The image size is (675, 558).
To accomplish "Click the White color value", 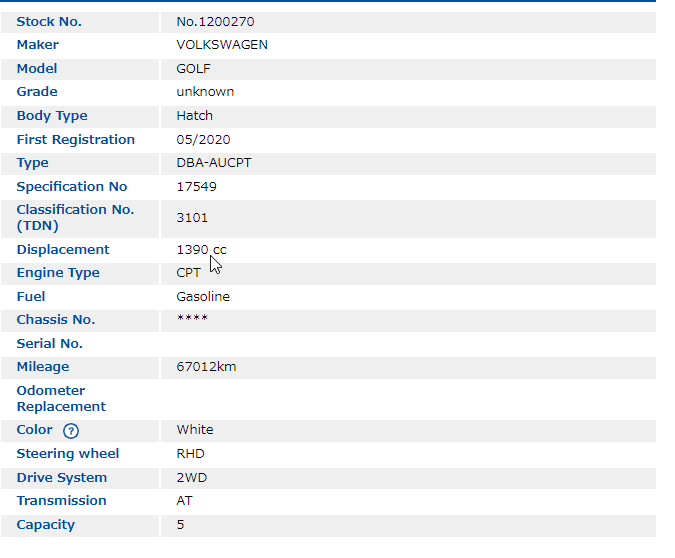I will tap(195, 430).
